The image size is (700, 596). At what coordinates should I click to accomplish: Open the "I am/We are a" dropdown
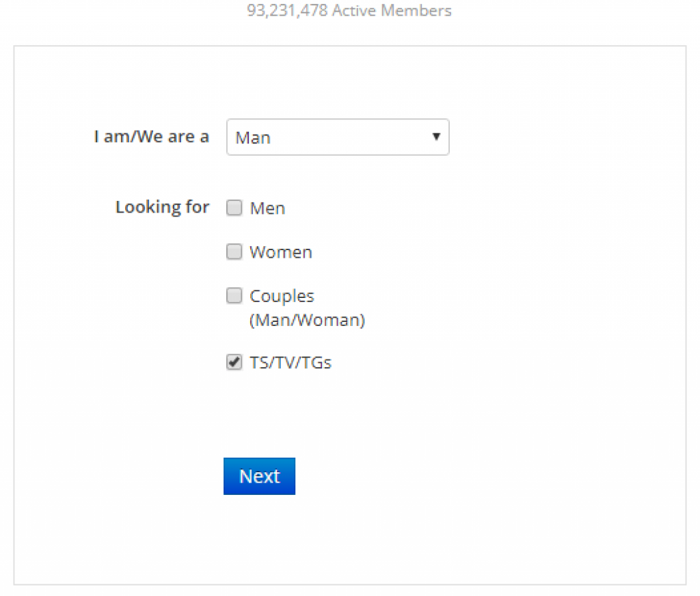tap(337, 137)
